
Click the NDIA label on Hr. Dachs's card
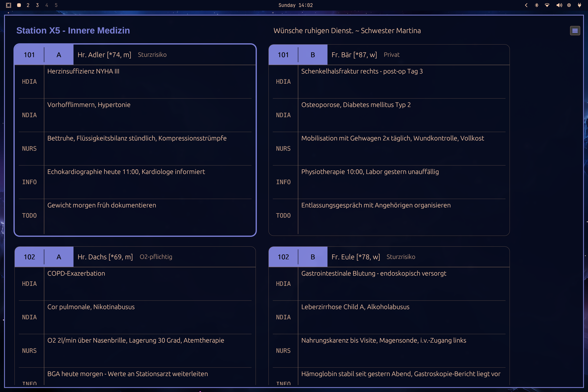[x=29, y=317]
